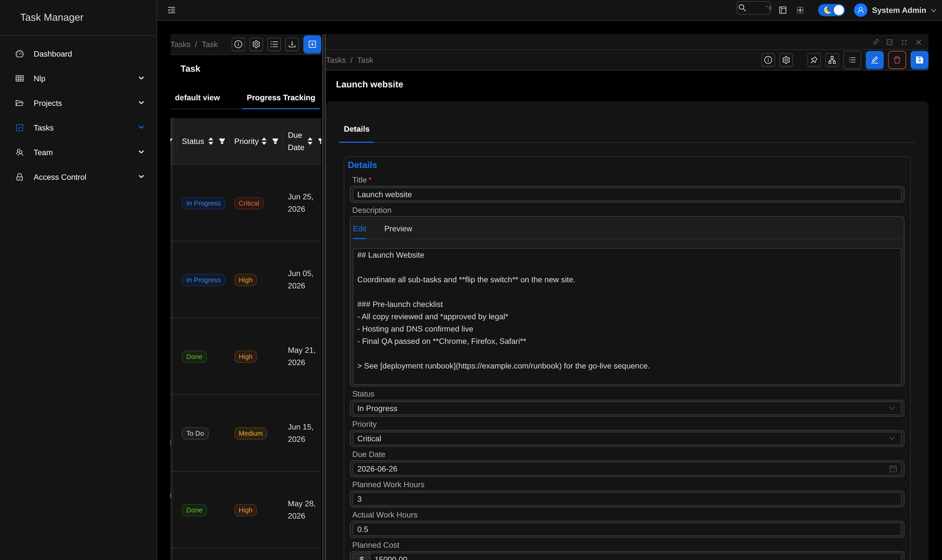Click the red delete trash icon
This screenshot has height=560, width=942.
897,60
